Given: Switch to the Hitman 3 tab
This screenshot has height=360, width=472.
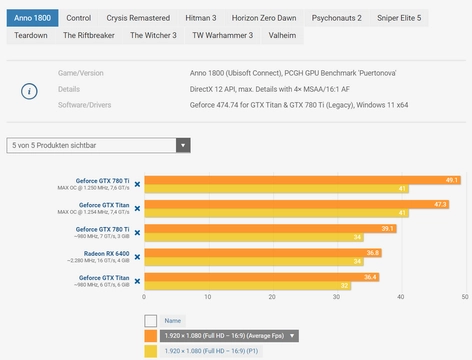Looking at the screenshot, I should click(x=201, y=18).
